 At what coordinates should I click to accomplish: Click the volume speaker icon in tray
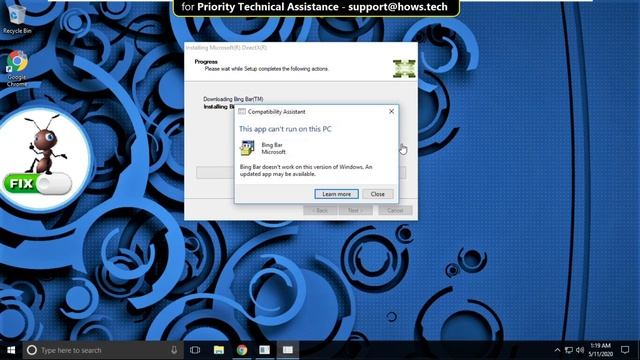pos(580,350)
